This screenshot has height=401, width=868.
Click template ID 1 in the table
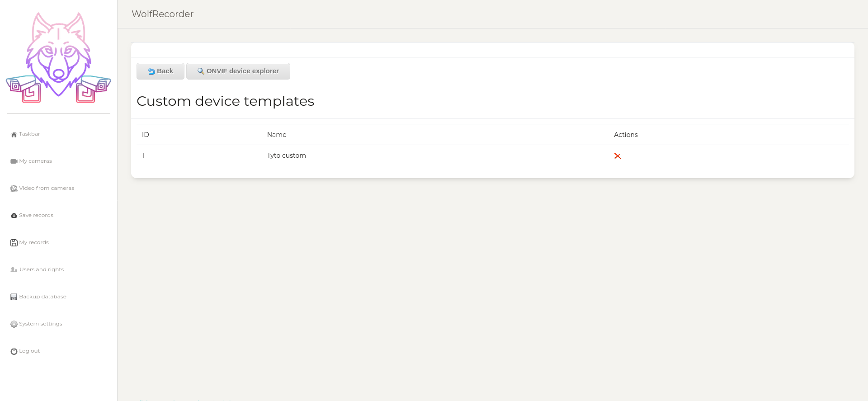[x=143, y=156]
